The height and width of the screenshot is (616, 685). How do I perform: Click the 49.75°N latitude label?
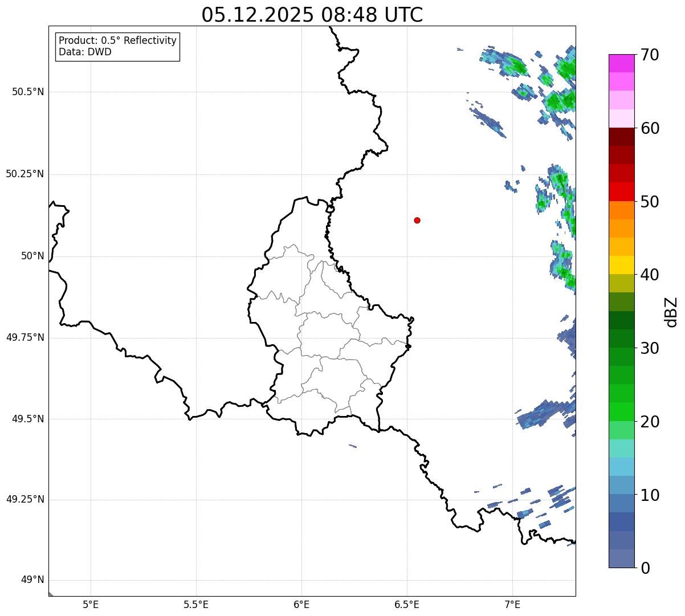(x=25, y=337)
